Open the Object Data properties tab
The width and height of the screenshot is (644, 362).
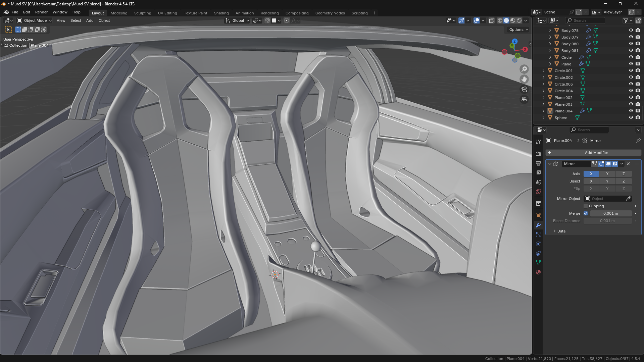[538, 263]
